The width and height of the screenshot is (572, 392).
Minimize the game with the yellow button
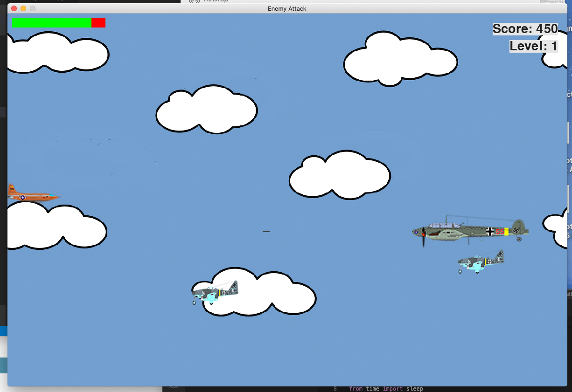(23, 8)
